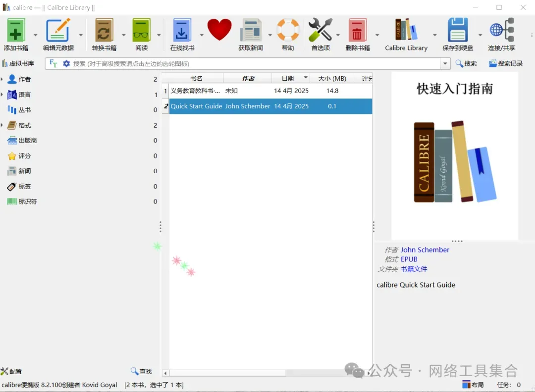The width and height of the screenshot is (535, 392).
Task: Open dropdown arrow beside 转换书籍
Action: [x=123, y=35]
